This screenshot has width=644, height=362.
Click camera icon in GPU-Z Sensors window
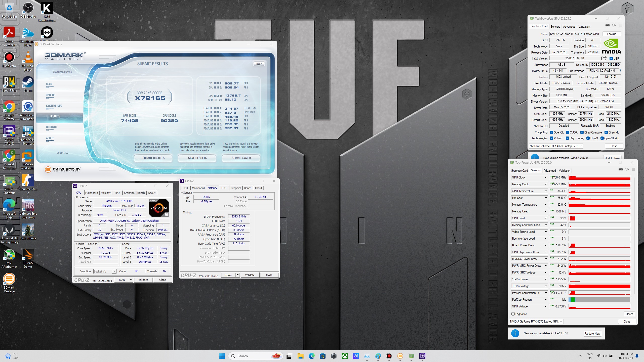621,169
